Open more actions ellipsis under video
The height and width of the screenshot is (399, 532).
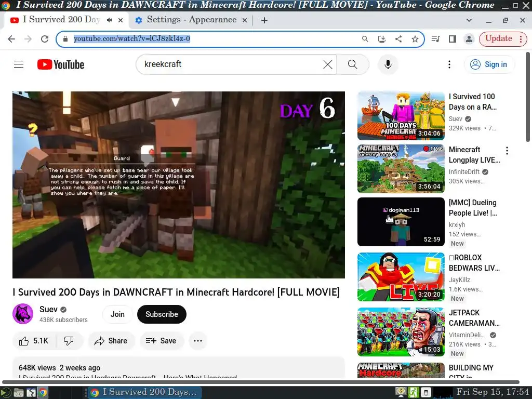pyautogui.click(x=198, y=341)
